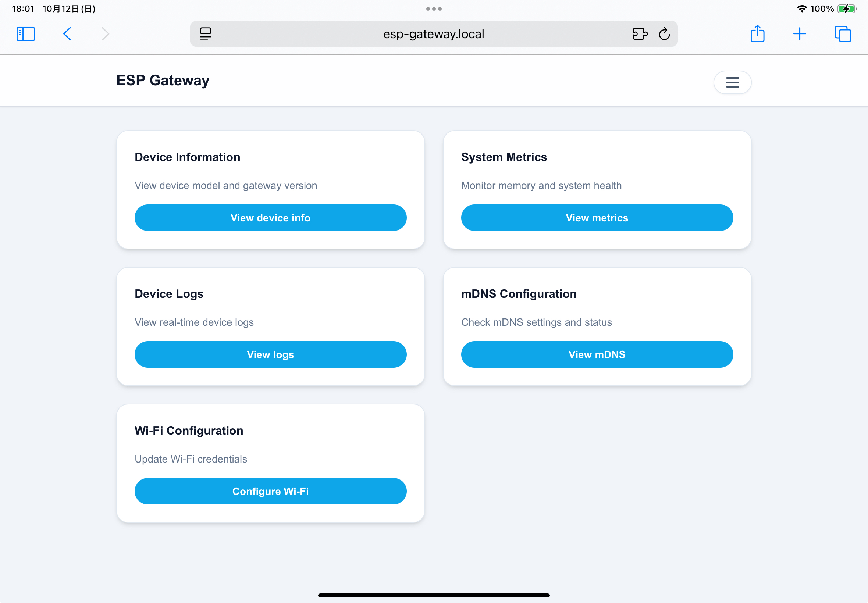Open the Reader / page settings menu in address bar
Image resolution: width=868 pixels, height=603 pixels.
pyautogui.click(x=205, y=33)
